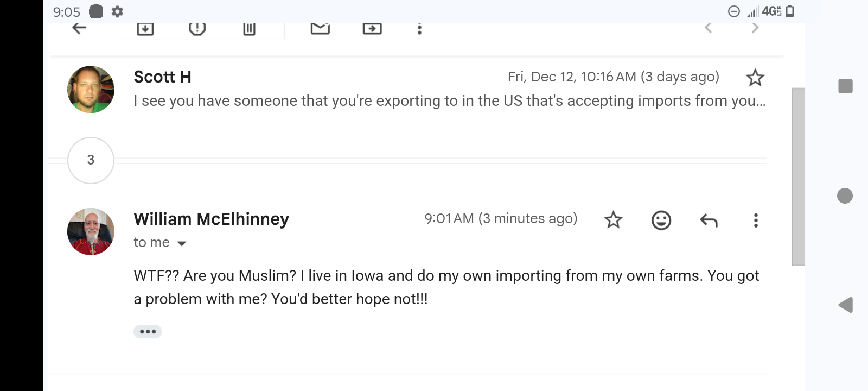The width and height of the screenshot is (868, 391).
Task: Go to the newer conversation arrow
Action: (708, 28)
